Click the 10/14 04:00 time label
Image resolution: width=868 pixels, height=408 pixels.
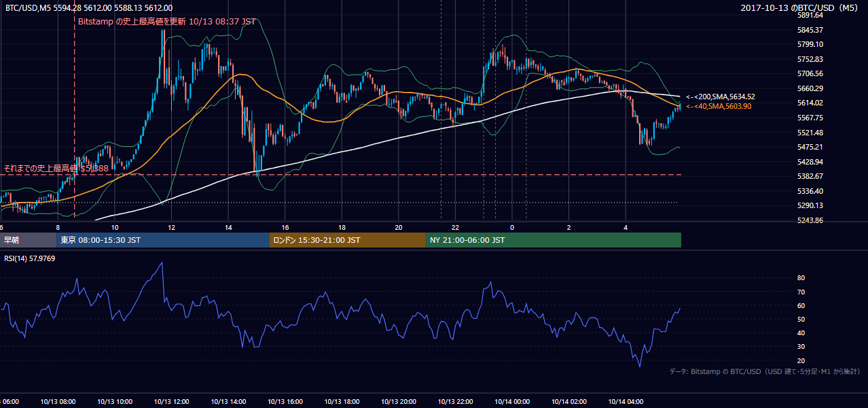(x=626, y=402)
